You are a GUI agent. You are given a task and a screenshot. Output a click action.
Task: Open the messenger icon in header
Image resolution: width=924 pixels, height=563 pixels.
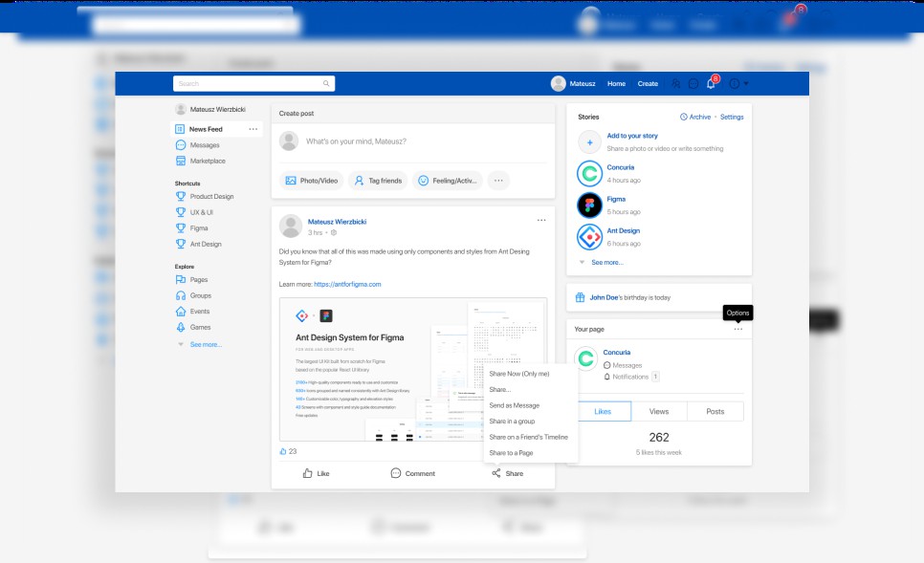point(693,83)
